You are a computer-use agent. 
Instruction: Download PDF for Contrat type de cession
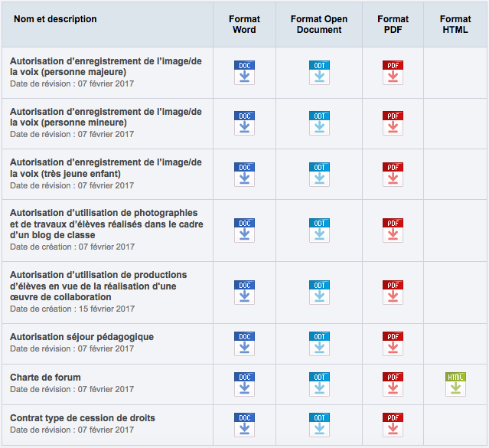[x=393, y=424]
